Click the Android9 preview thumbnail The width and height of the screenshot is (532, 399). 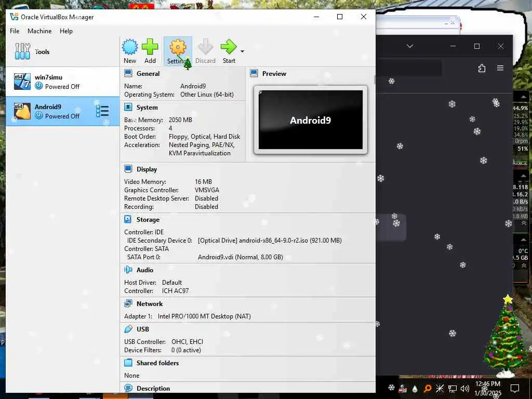(x=311, y=120)
